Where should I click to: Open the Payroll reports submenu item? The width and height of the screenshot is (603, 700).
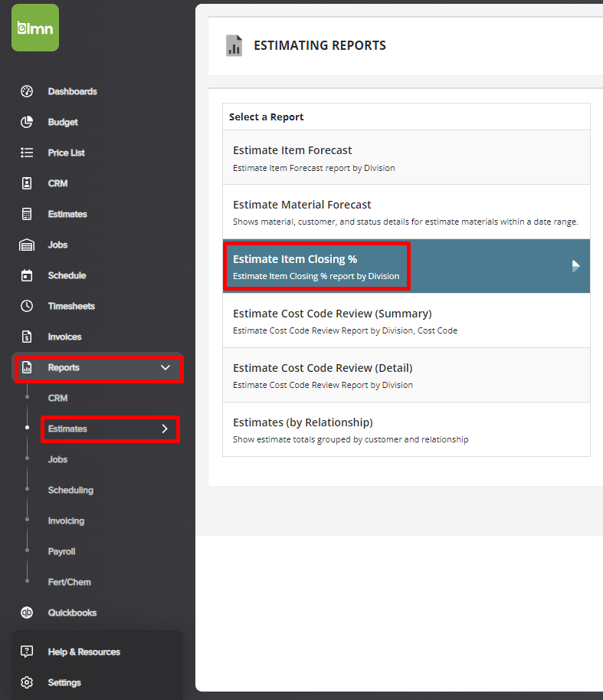[x=61, y=551]
